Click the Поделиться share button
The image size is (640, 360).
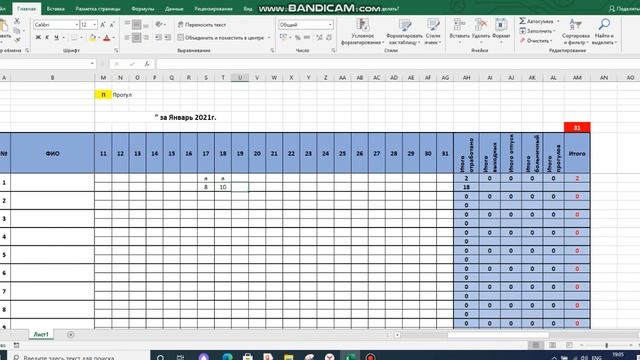[x=624, y=9]
